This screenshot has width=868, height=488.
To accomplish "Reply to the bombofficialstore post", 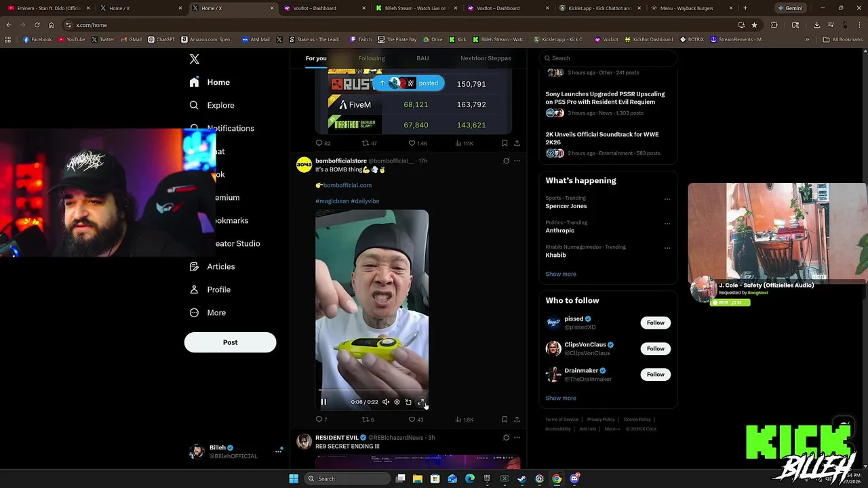I will (x=321, y=420).
